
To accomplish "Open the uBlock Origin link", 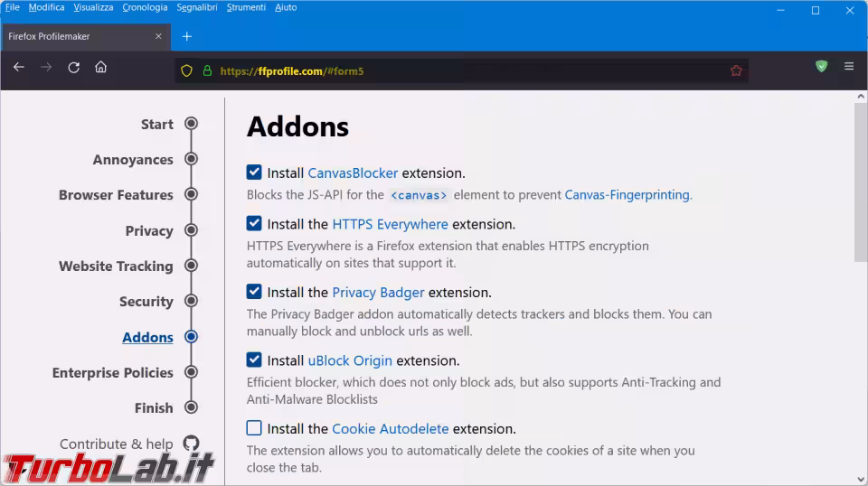I will tap(350, 360).
